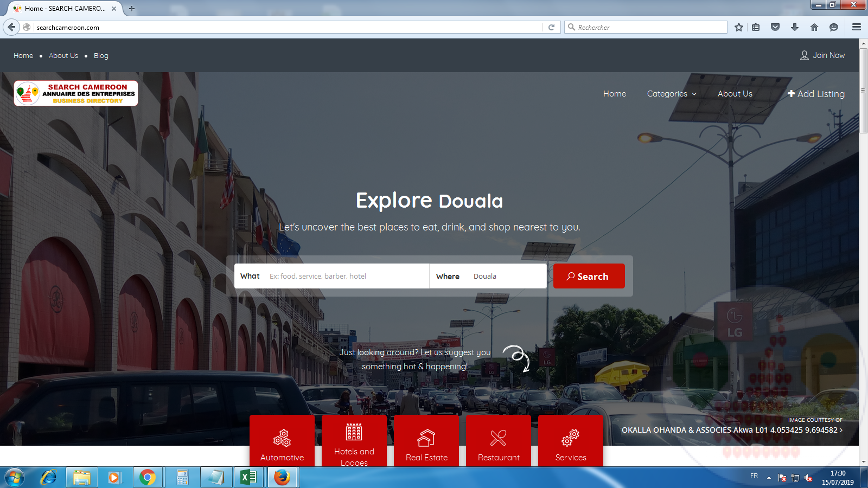Launch Internet Explorer from taskbar
The width and height of the screenshot is (868, 488).
49,478
